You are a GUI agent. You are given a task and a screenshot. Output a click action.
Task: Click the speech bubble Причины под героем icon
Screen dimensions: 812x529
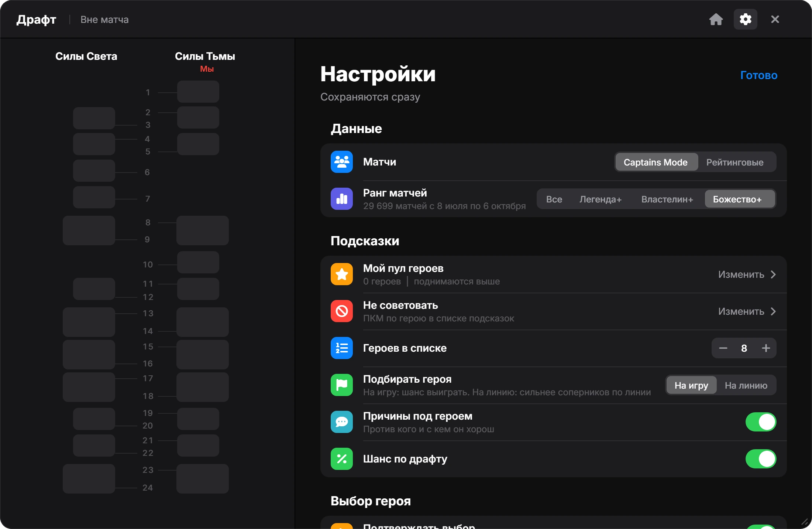pyautogui.click(x=342, y=422)
